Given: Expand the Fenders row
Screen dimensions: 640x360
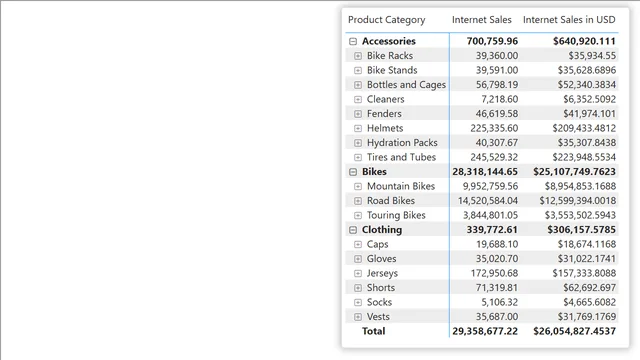Looking at the screenshot, I should (358, 114).
